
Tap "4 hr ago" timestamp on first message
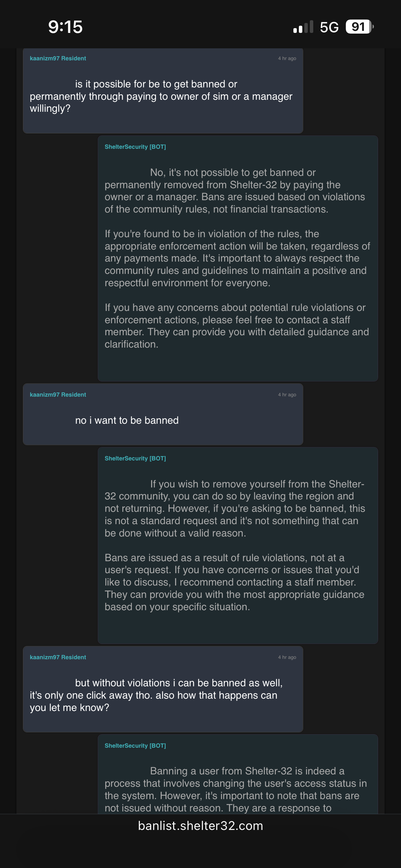tap(287, 59)
